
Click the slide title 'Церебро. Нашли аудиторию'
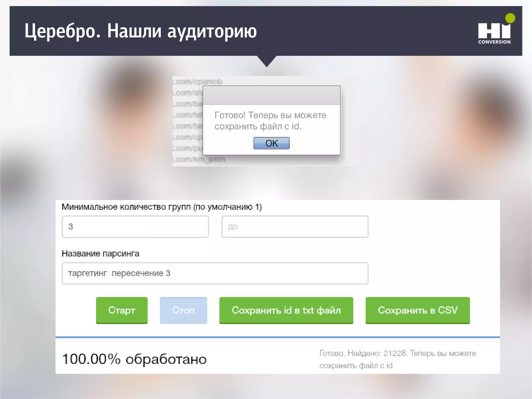(141, 31)
